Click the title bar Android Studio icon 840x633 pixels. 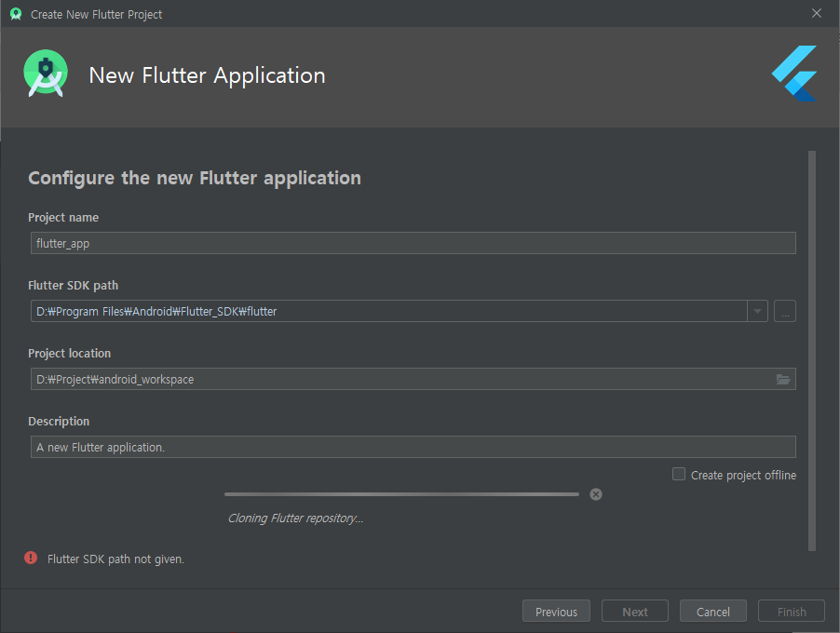tap(16, 14)
